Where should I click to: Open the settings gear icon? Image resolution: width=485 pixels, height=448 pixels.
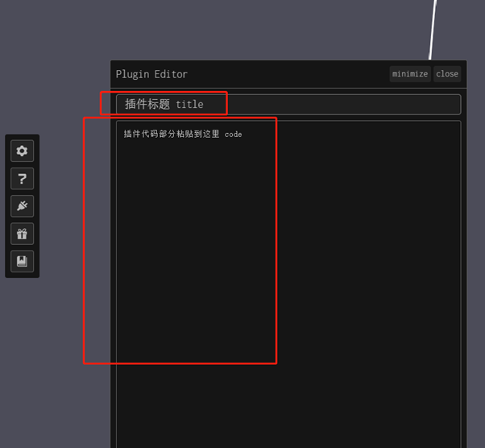[x=22, y=151]
